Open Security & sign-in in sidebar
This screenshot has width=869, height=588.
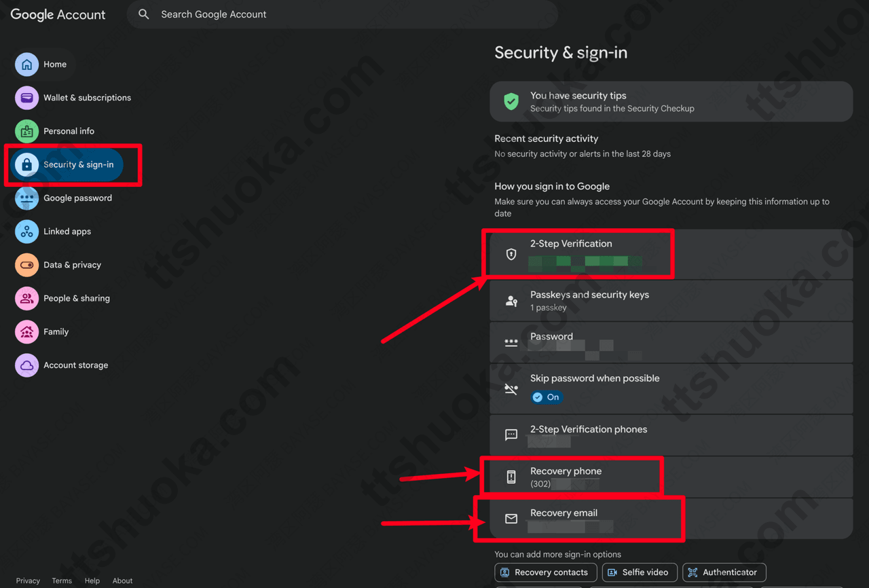pos(67,165)
